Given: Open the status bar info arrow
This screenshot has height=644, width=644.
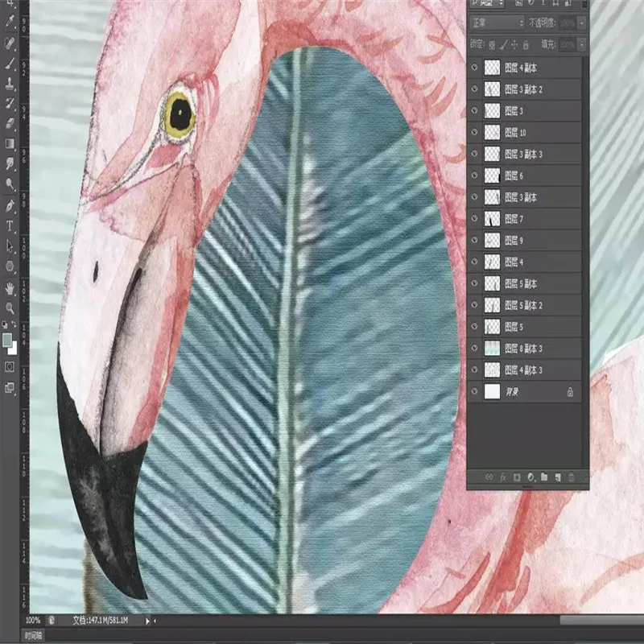Looking at the screenshot, I should coord(147,621).
